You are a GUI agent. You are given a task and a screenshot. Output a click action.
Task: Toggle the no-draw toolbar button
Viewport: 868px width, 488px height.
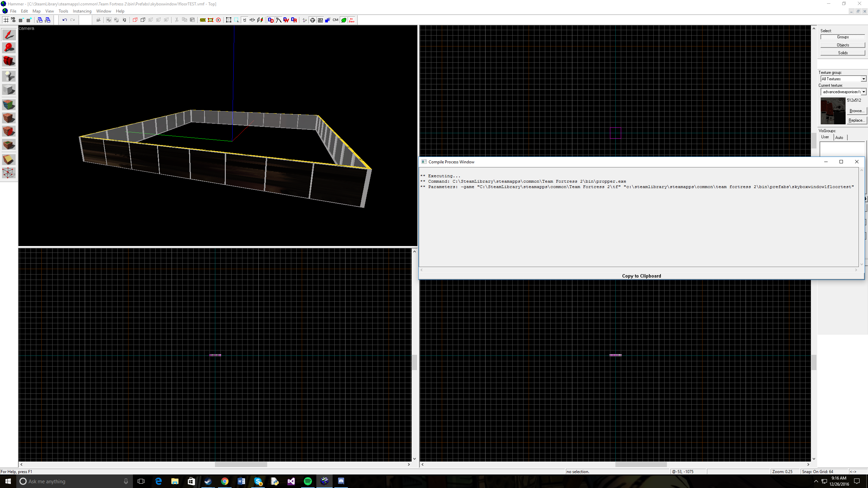pyautogui.click(x=352, y=20)
